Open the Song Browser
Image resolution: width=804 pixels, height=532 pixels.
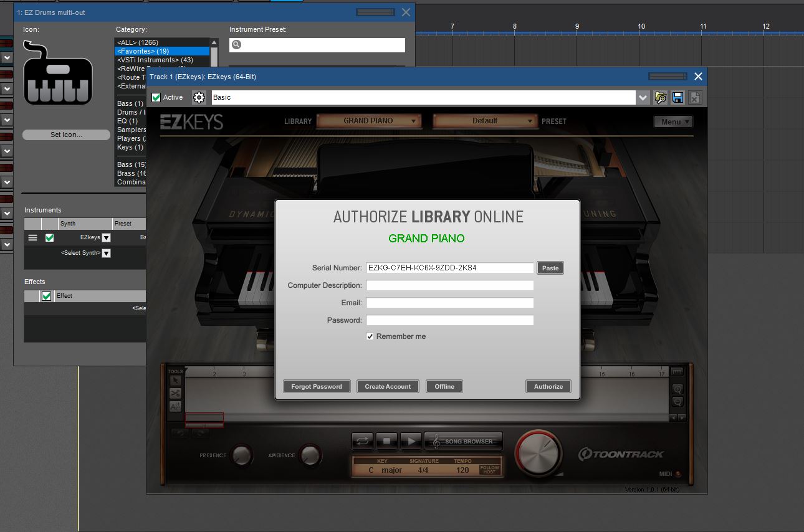(463, 441)
